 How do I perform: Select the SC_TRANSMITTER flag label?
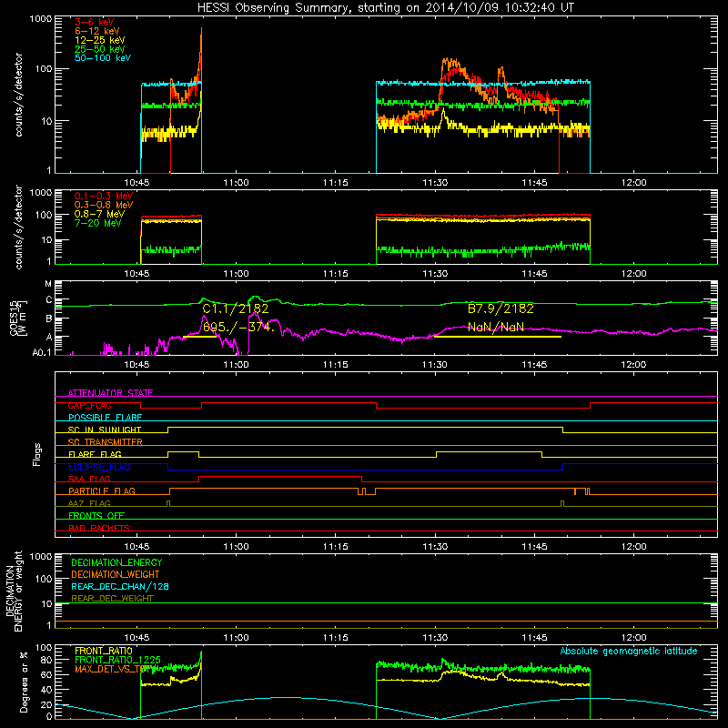pyautogui.click(x=105, y=442)
